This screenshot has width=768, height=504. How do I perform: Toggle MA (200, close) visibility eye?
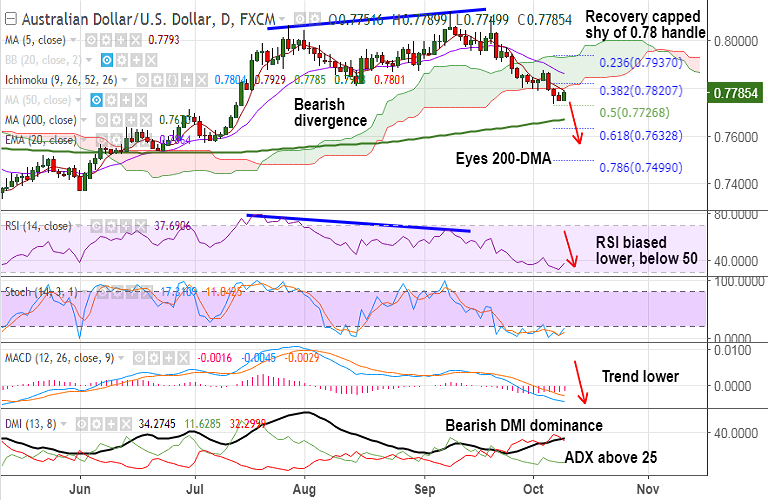(x=102, y=120)
